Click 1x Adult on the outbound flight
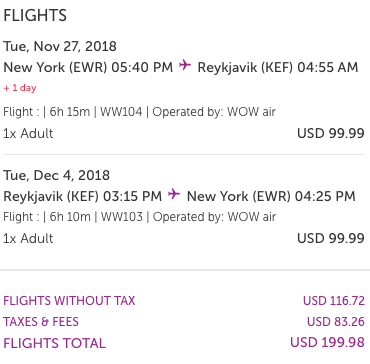This screenshot has width=370, height=364. [x=28, y=133]
